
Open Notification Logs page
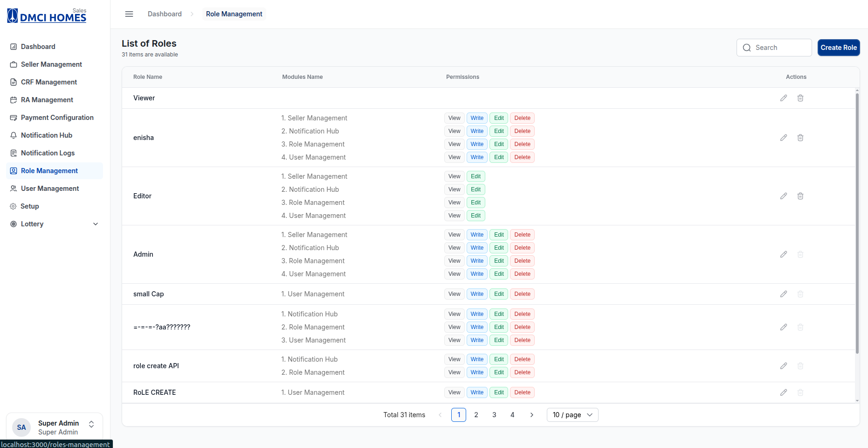(55, 153)
